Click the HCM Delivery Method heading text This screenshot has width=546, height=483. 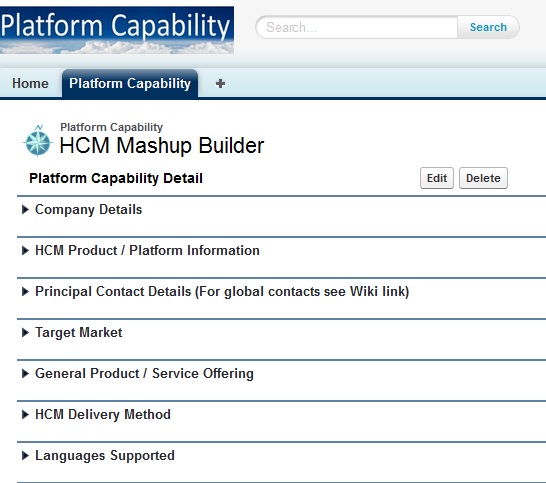[103, 414]
